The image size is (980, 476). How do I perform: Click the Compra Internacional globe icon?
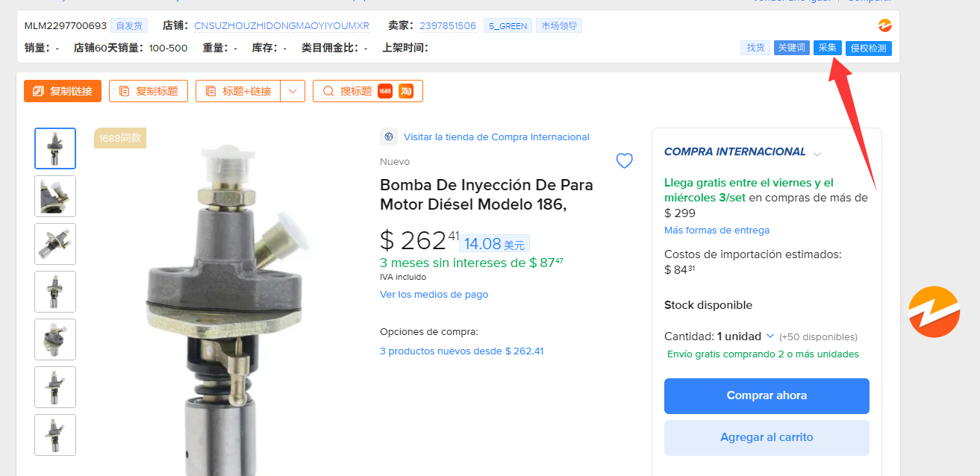pos(389,137)
